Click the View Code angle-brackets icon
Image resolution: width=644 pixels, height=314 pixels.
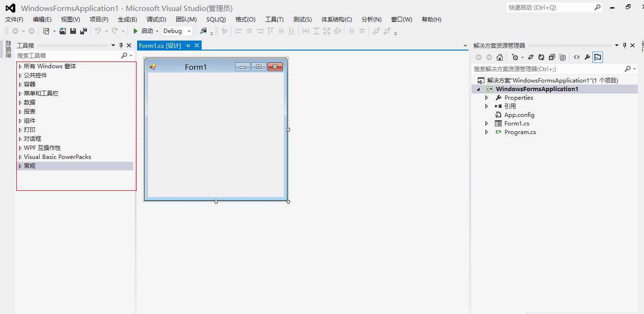(x=577, y=57)
